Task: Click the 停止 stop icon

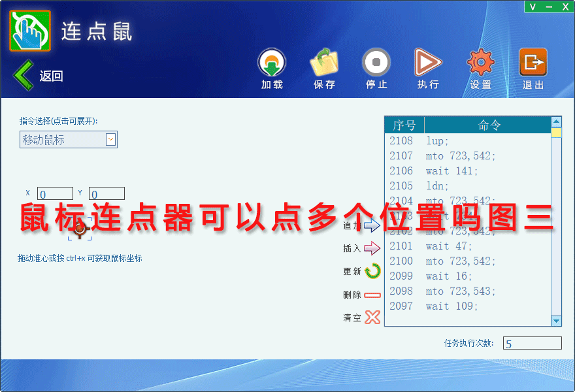Action: (x=376, y=62)
